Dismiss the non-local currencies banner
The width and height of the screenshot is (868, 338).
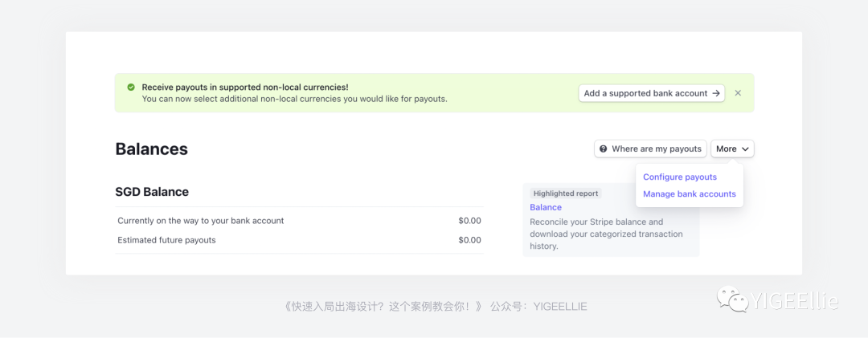coord(738,93)
